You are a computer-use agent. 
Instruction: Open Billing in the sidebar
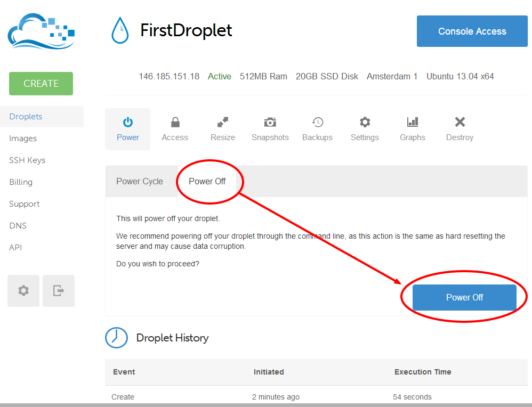pyautogui.click(x=21, y=182)
